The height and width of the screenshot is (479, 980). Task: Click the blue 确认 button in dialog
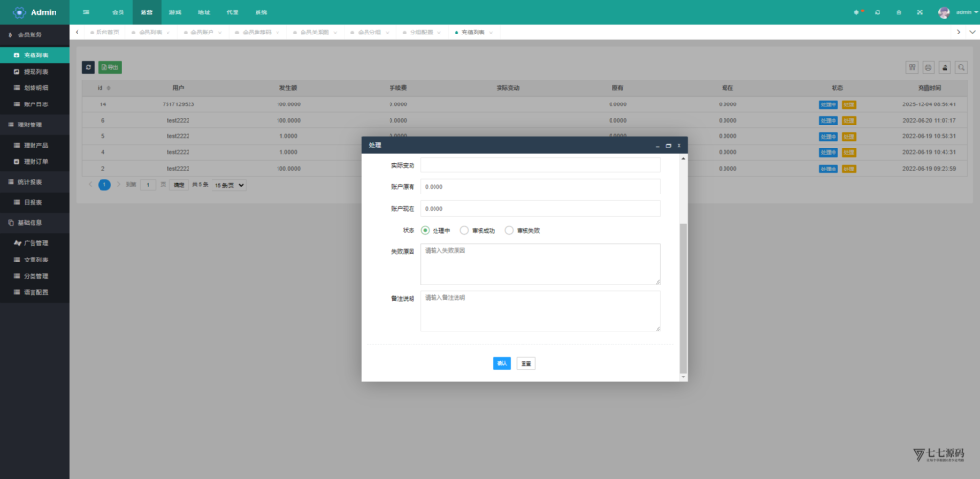pos(501,363)
